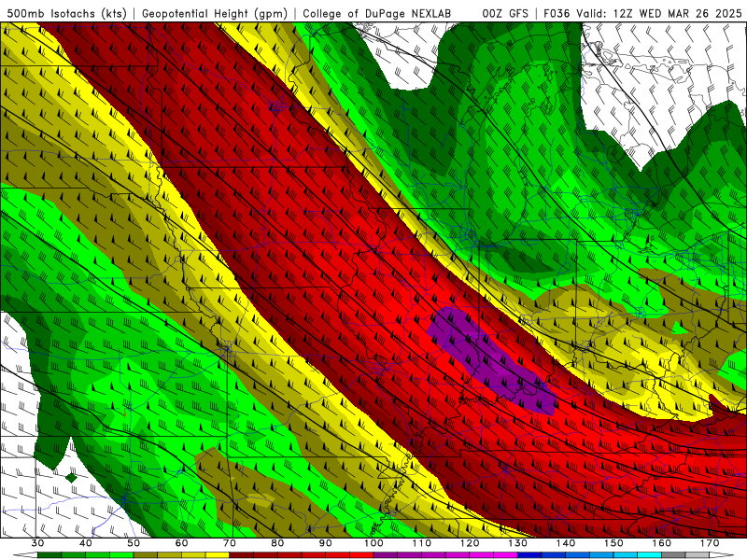Select the gray swatch below 160
The image size is (747, 560).
click(673, 555)
